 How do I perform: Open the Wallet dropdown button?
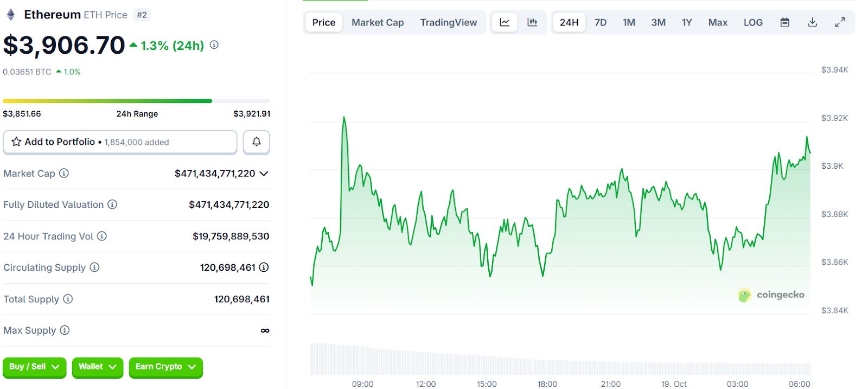click(x=98, y=367)
